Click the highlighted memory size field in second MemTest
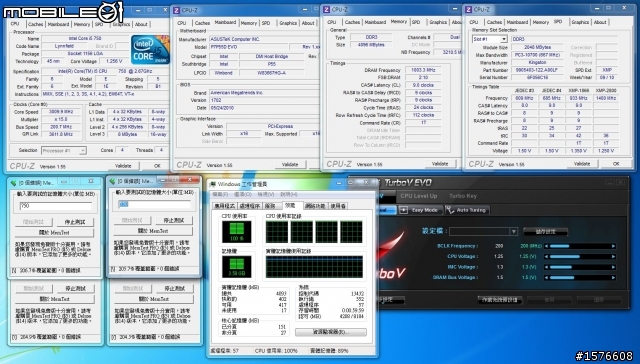Screen dimensions: 640x364 155,204
